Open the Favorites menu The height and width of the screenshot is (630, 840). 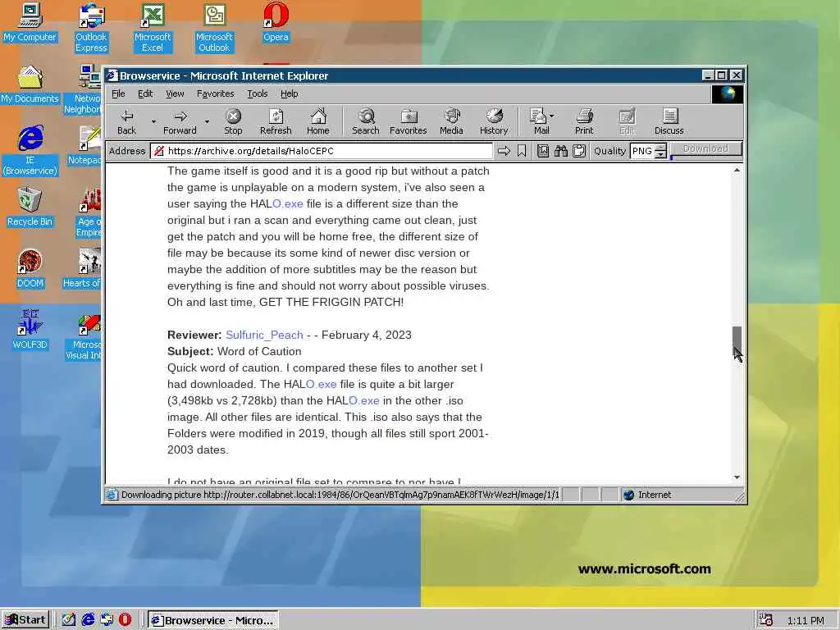(x=216, y=94)
